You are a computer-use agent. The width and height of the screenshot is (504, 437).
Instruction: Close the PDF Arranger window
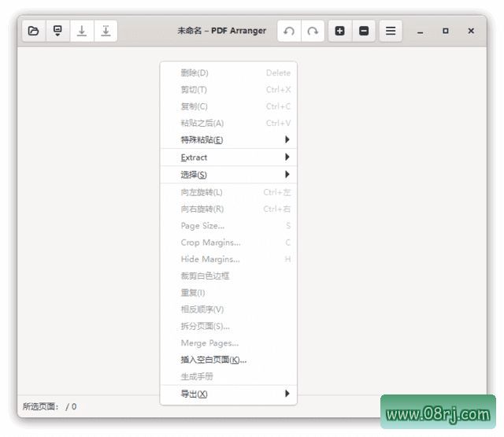pos(471,31)
